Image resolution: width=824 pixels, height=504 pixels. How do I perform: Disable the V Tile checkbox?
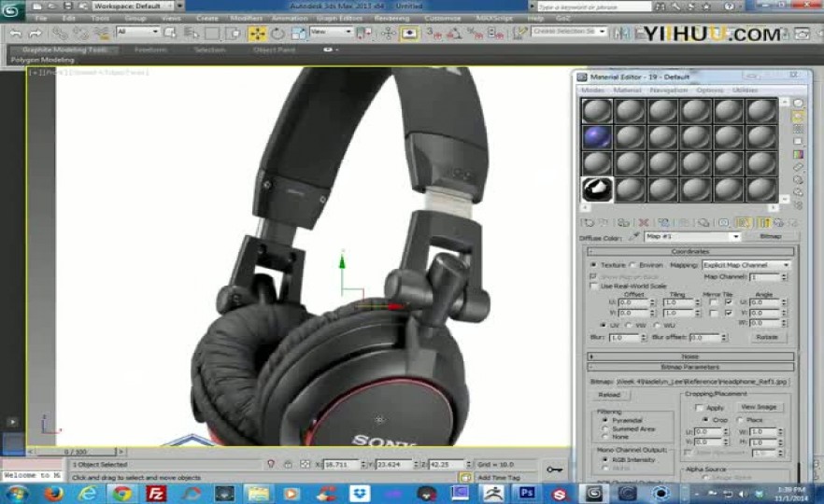pos(729,313)
